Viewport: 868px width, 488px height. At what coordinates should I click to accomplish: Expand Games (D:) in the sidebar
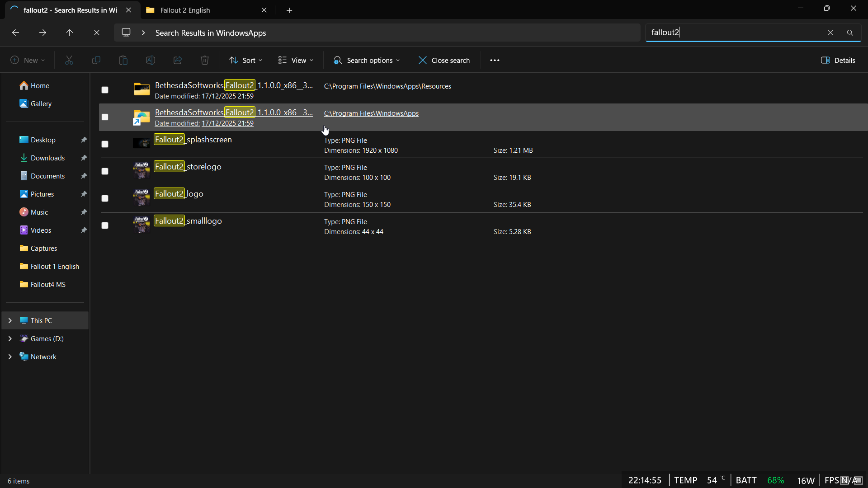10,338
